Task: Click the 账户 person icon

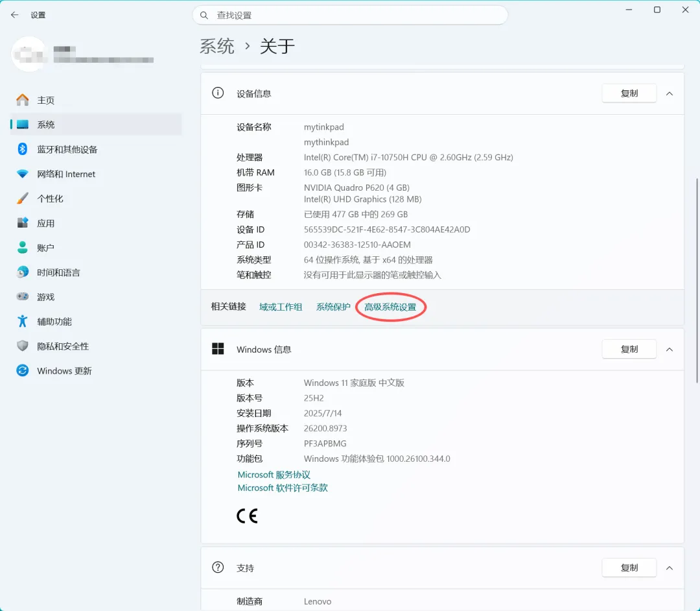Action: click(22, 247)
